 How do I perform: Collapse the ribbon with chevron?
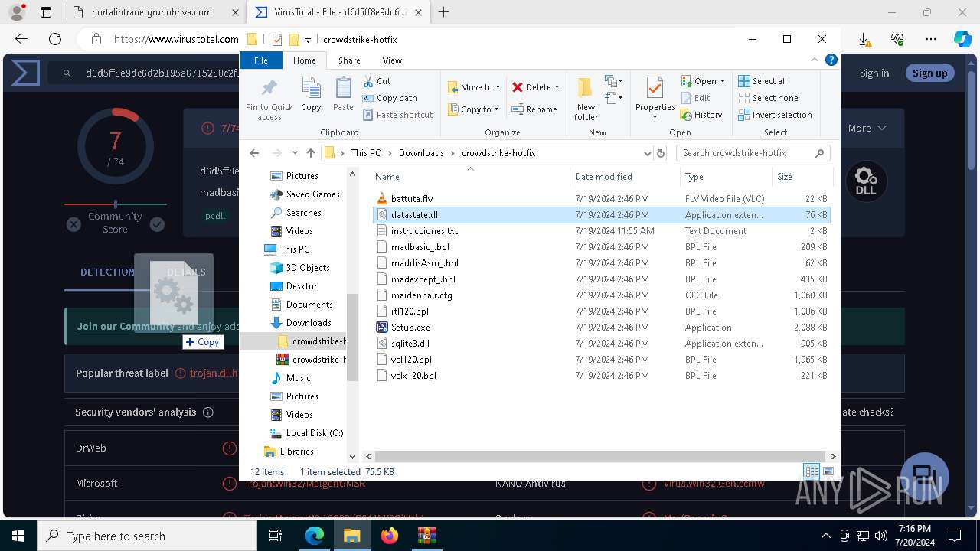[x=815, y=60]
